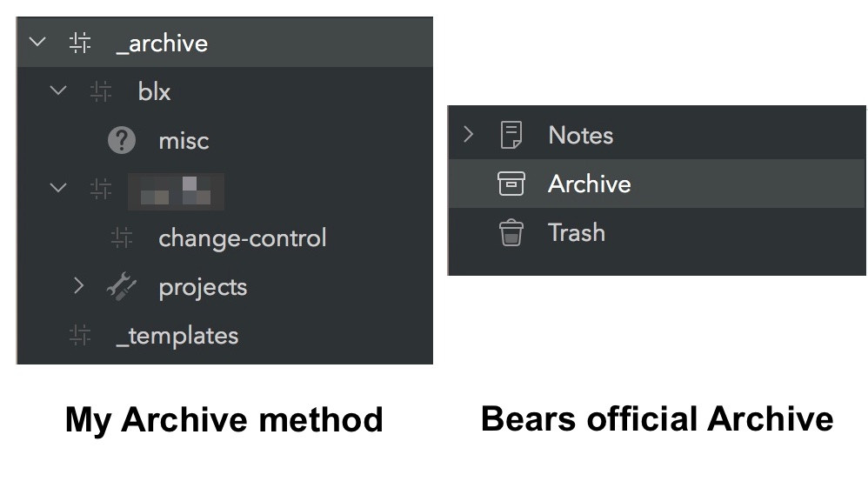Collapse the blx tag chevron
Image resolution: width=868 pixels, height=488 pixels.
(58, 90)
